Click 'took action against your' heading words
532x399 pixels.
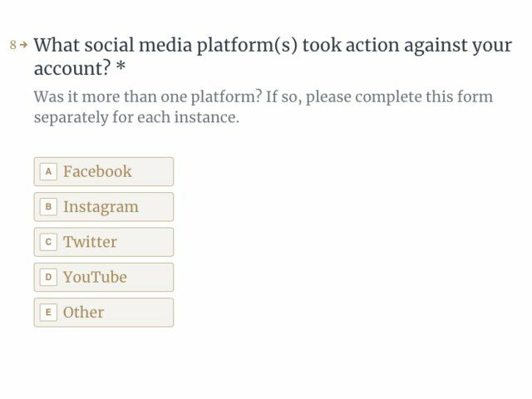(407, 47)
